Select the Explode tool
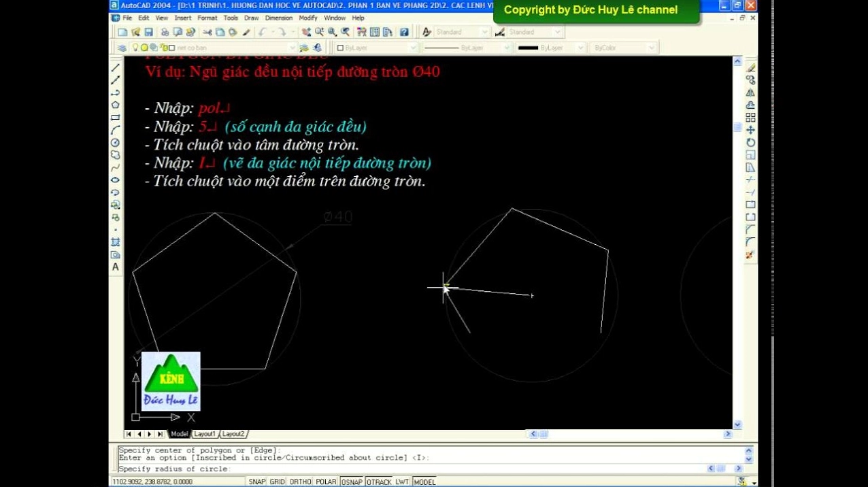This screenshot has height=487, width=868. pyautogui.click(x=750, y=255)
